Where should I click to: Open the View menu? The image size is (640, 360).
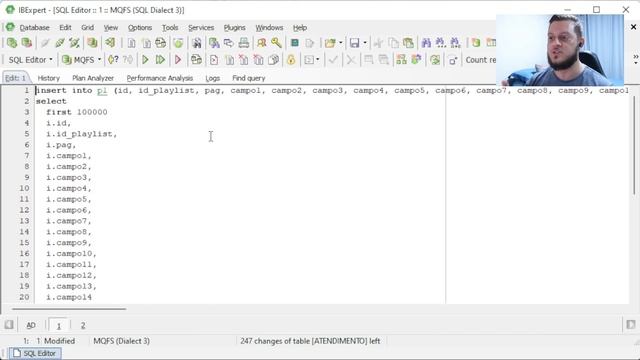[111, 28]
